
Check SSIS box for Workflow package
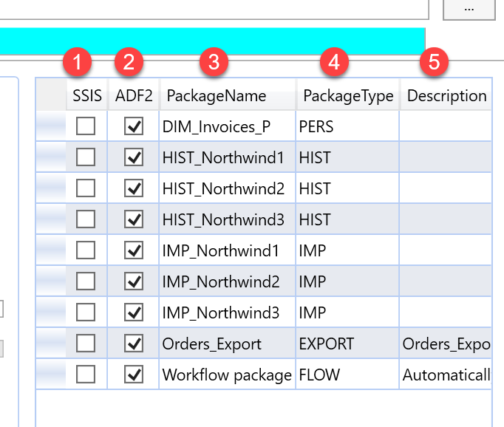86,375
